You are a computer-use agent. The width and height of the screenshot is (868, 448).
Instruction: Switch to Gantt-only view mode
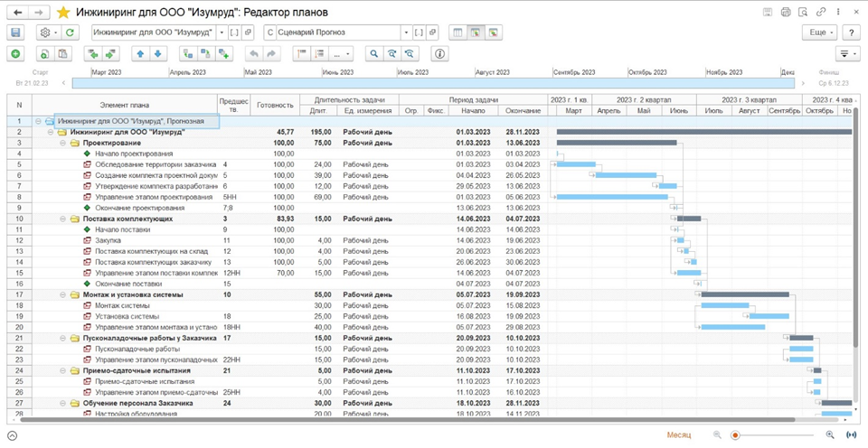pos(494,33)
